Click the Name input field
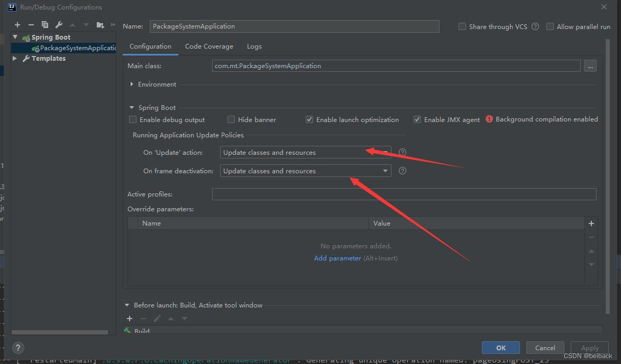The height and width of the screenshot is (364, 621). pyautogui.click(x=294, y=26)
